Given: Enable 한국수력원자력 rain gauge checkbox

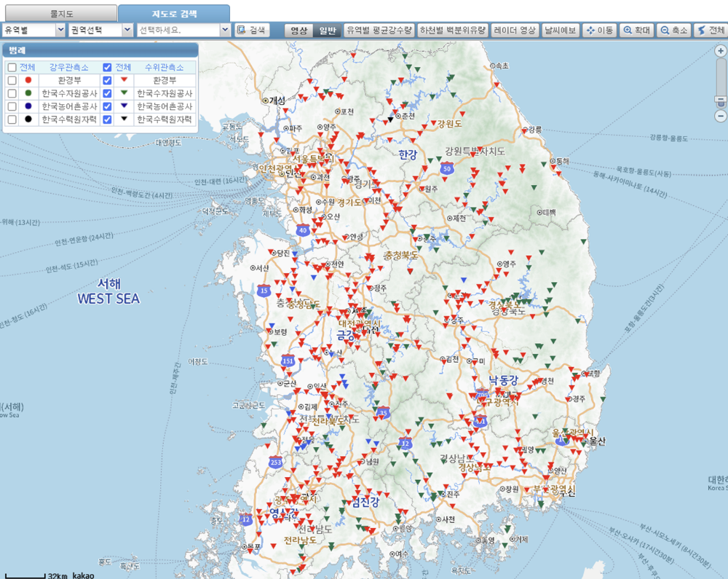Looking at the screenshot, I should pos(12,119).
